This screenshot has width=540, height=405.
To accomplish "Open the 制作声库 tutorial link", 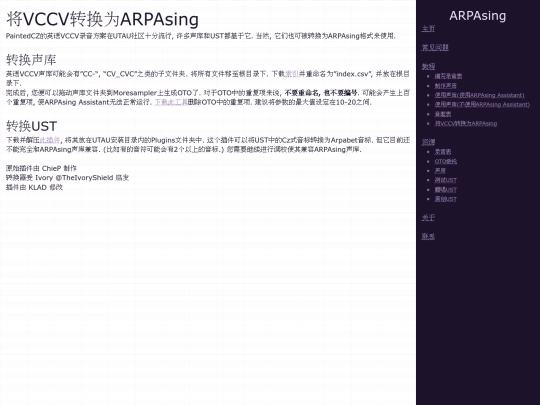I will click(x=445, y=86).
